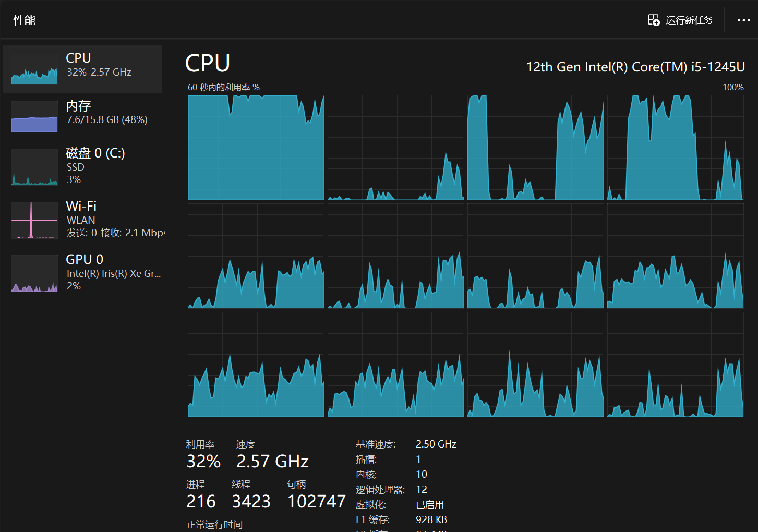Click the 插槽 value 1
Viewport: 758px width, 532px height.
[418, 459]
